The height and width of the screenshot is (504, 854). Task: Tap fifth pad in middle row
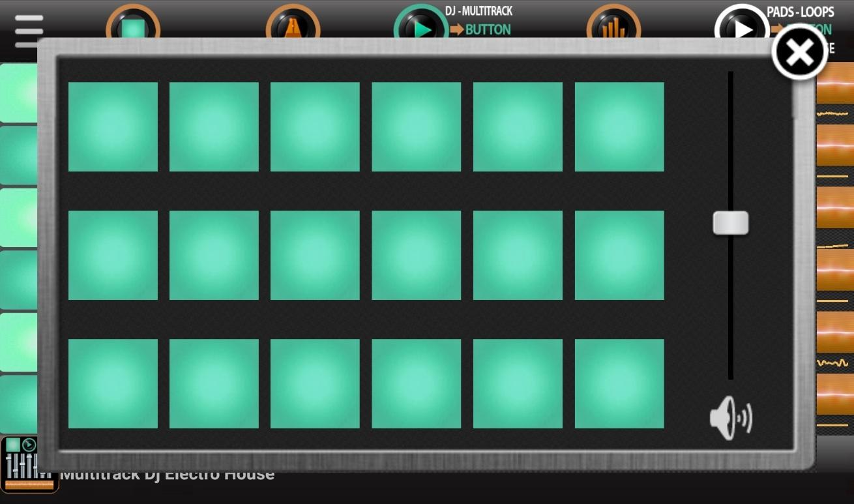(518, 255)
